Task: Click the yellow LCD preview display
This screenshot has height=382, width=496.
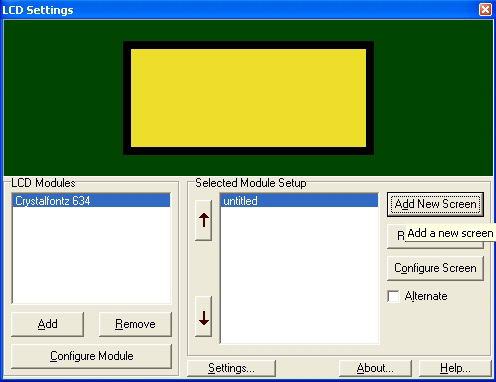Action: [x=248, y=98]
